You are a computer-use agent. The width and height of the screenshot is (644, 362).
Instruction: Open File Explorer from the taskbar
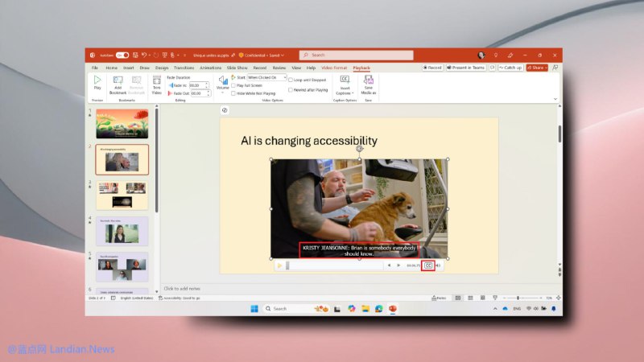[365, 309]
